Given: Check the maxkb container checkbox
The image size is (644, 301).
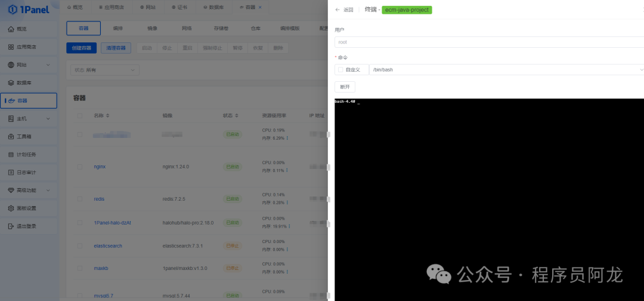Looking at the screenshot, I should coord(80,268).
